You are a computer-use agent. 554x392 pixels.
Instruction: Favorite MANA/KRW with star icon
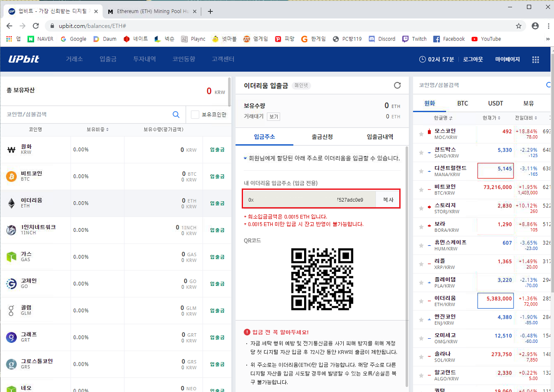422,171
